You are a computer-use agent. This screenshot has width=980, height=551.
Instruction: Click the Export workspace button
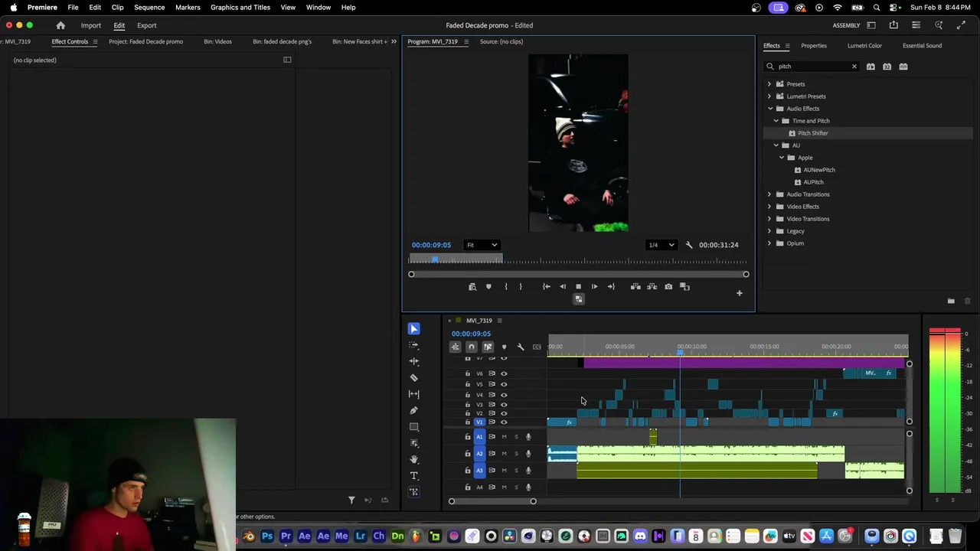[x=147, y=25]
